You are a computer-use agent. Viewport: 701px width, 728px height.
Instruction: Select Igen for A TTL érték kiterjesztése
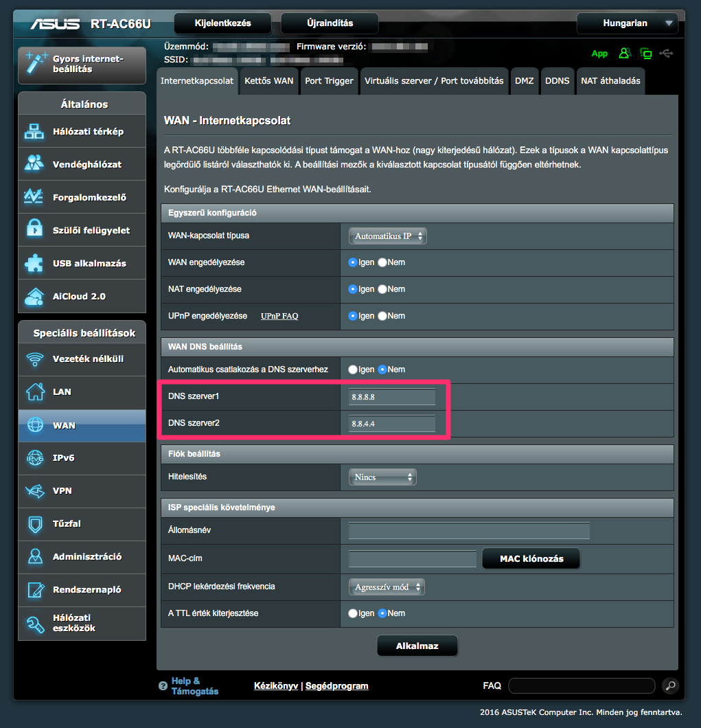[x=353, y=613]
